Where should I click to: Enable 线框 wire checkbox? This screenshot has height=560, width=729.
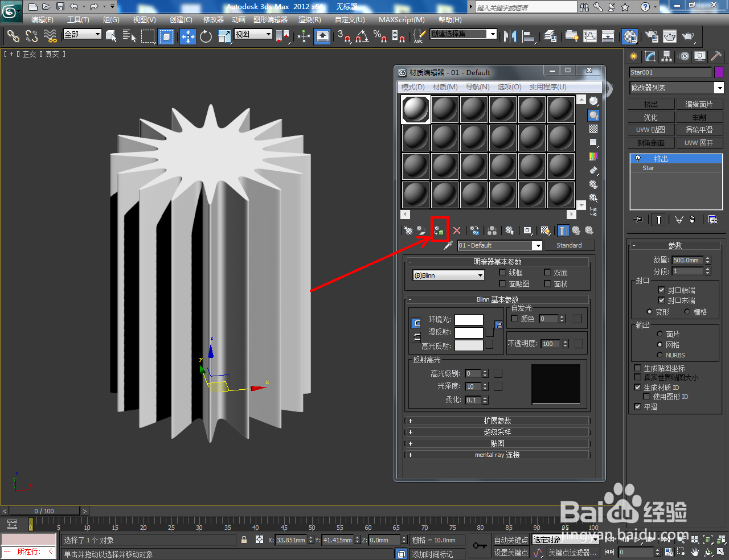[x=502, y=273]
